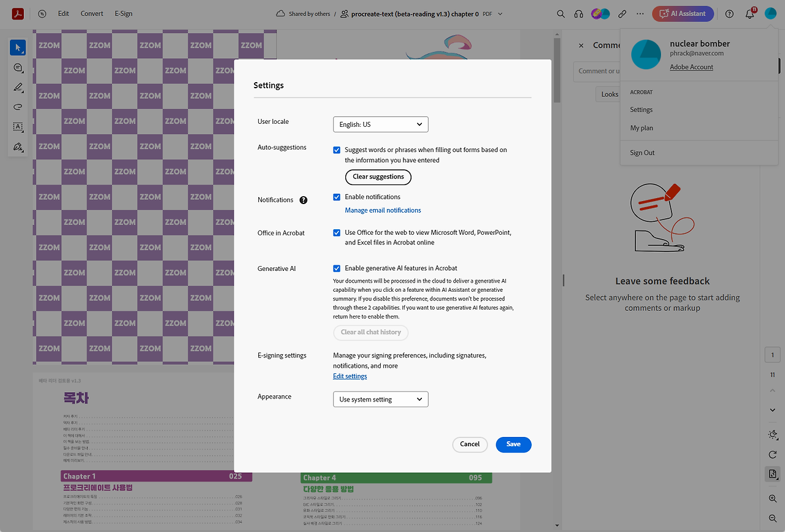Screen dimensions: 785x532
Task: Disable generative AI features checkbox
Action: [x=337, y=268]
